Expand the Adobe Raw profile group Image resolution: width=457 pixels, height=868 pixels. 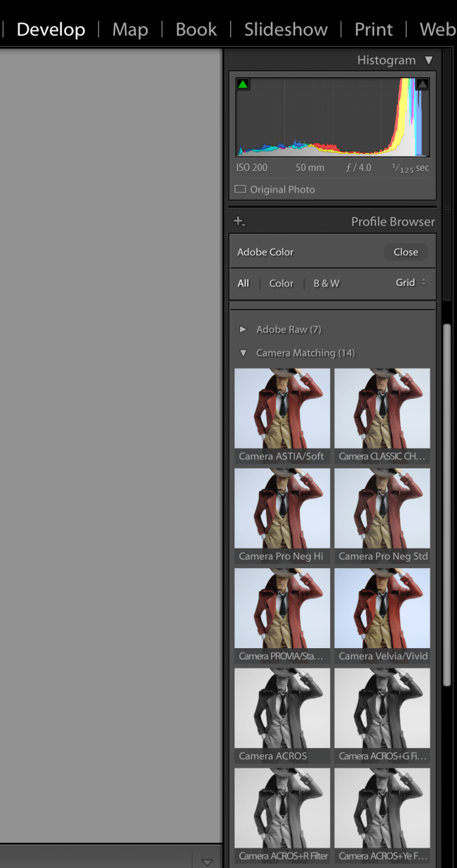[x=244, y=329]
